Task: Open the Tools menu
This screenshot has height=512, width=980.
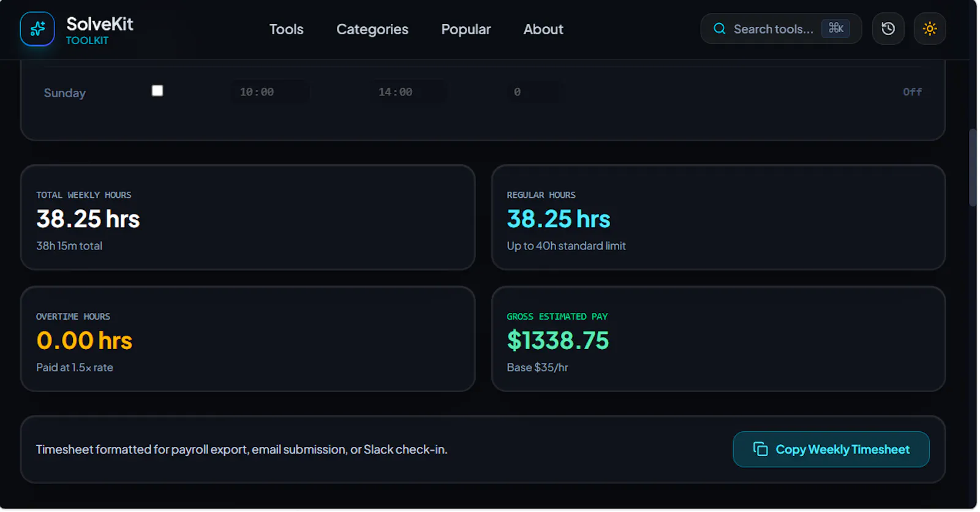Action: 286,29
